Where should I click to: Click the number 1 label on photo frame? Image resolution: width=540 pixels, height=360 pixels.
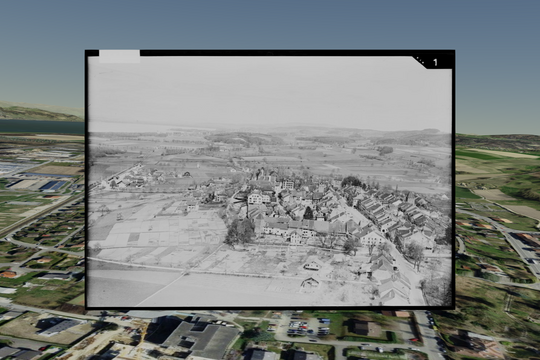435,62
